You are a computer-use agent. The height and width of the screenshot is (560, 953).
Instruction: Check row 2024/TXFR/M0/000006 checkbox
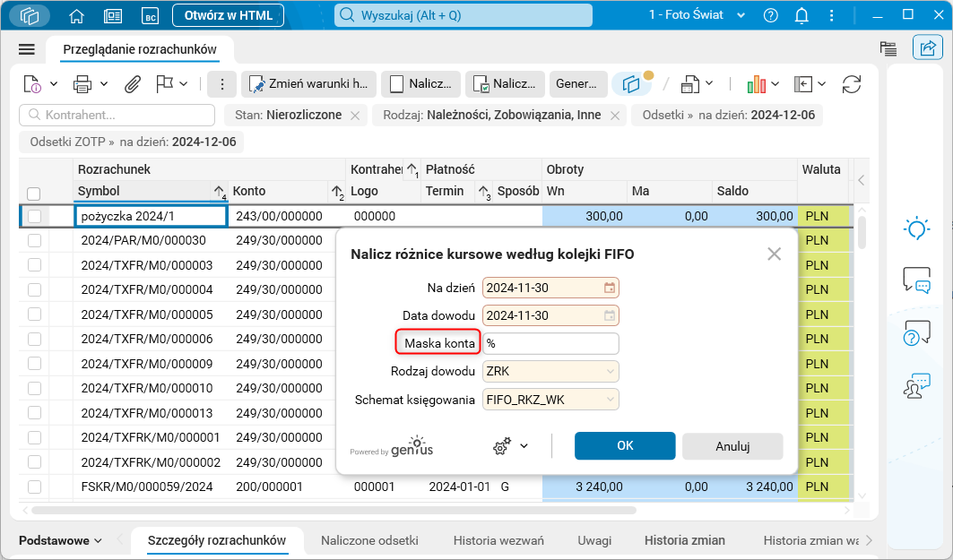coord(34,339)
